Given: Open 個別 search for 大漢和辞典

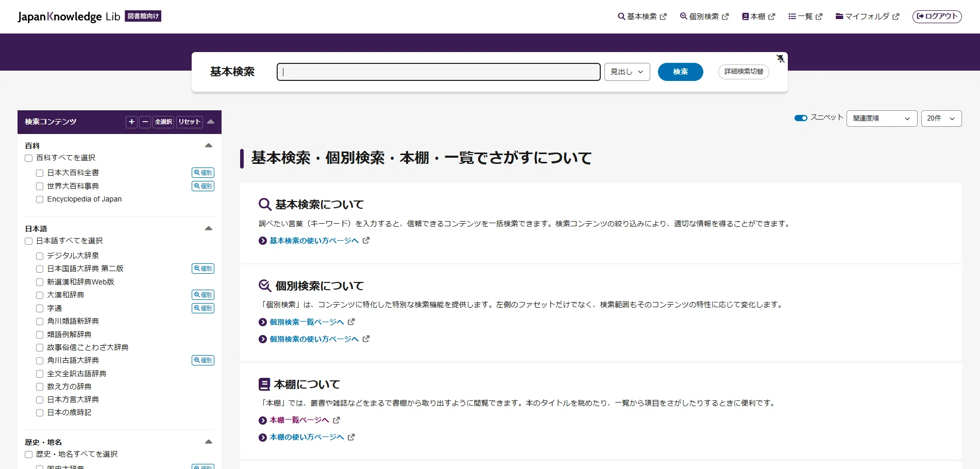Looking at the screenshot, I should click(203, 295).
